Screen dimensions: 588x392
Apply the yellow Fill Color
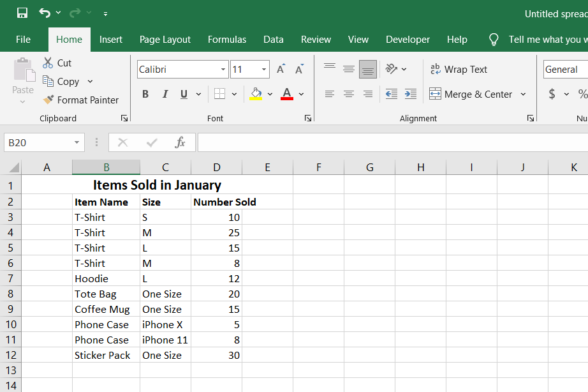256,94
